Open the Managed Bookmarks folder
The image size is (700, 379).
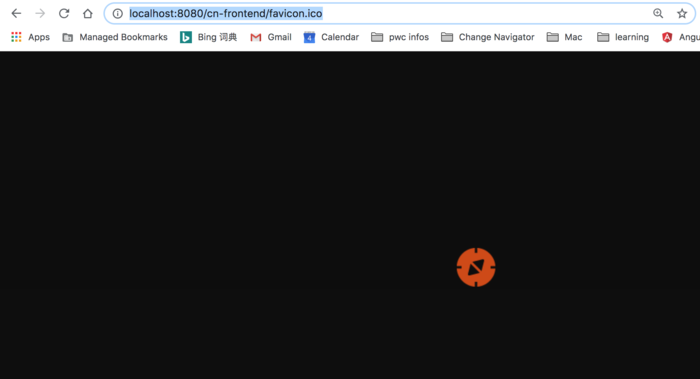pyautogui.click(x=115, y=37)
